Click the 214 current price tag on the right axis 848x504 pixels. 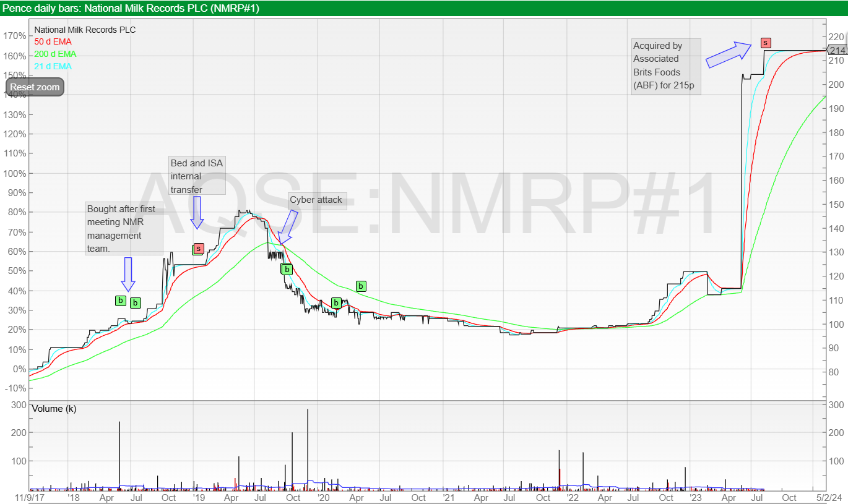tap(837, 51)
